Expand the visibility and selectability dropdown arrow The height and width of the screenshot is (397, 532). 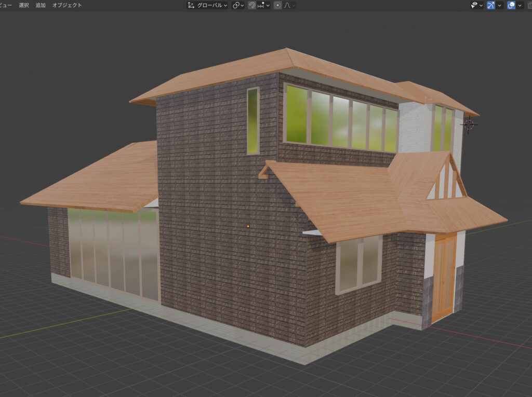tap(481, 5)
